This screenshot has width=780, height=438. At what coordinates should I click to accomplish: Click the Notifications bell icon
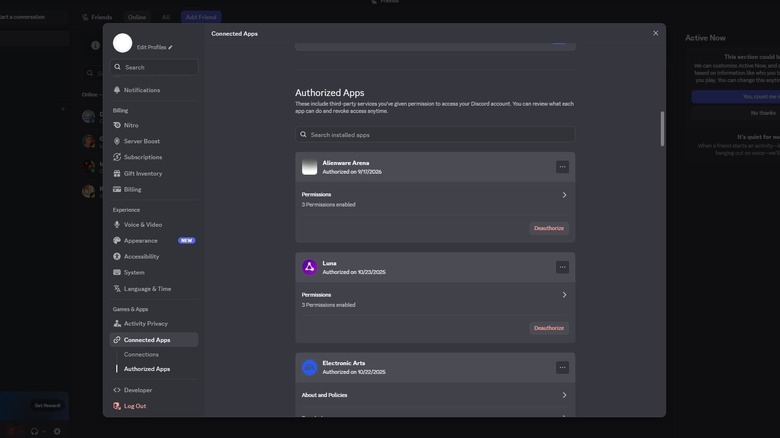coord(117,90)
